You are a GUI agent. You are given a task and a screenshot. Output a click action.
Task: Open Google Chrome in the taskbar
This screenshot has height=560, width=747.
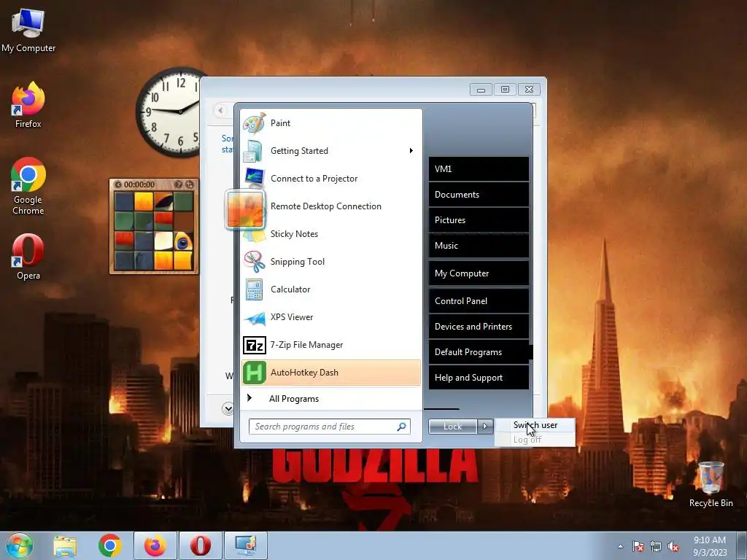(x=110, y=545)
